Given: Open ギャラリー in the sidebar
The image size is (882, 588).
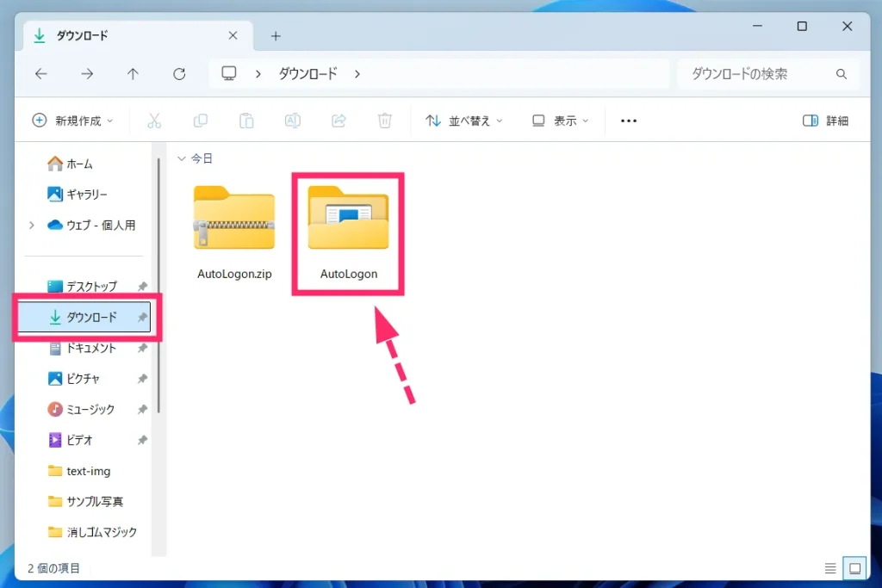Looking at the screenshot, I should coord(77,195).
